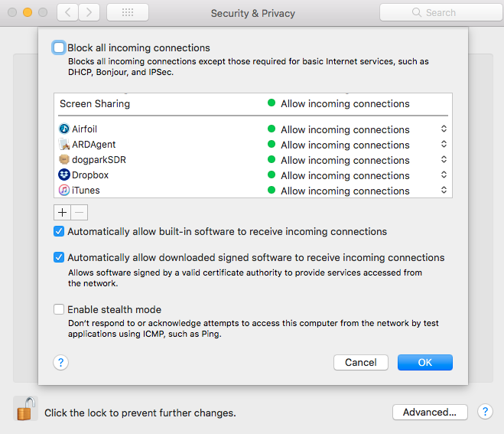Click the show all preferences grid icon
Screen dimensions: 504x434
point(128,12)
